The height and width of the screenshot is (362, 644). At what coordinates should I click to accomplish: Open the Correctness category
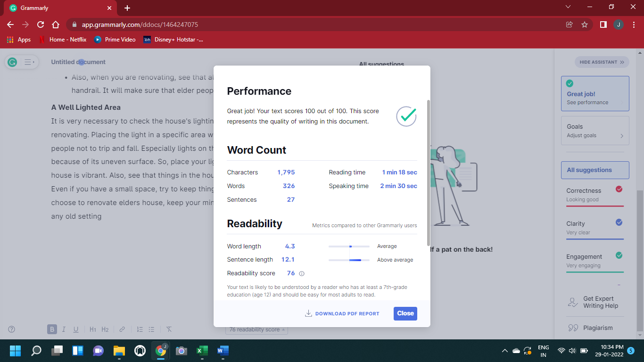(594, 196)
